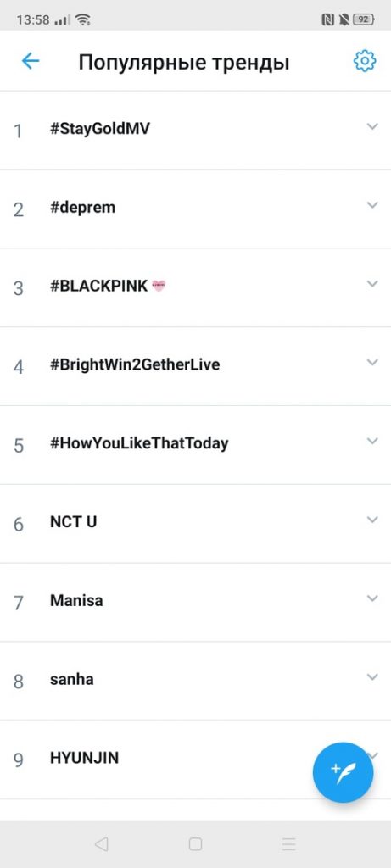Open the #HowYouLikeThatToday trend
The height and width of the screenshot is (868, 391).
(195, 444)
